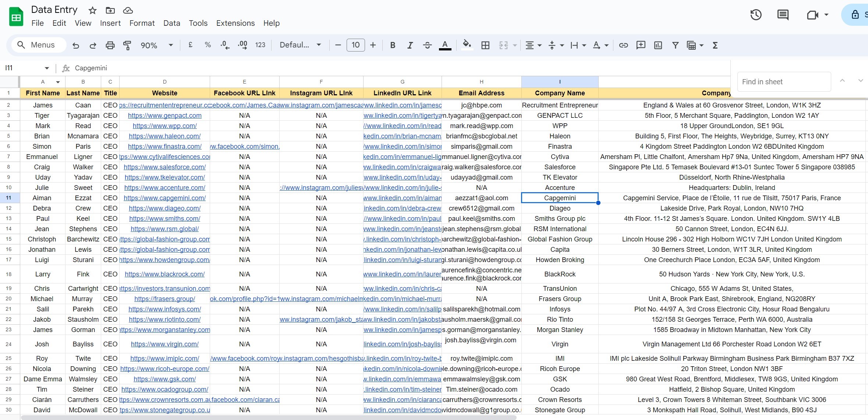The width and height of the screenshot is (868, 420).
Task: Click the Borders grid icon
Action: pyautogui.click(x=485, y=45)
